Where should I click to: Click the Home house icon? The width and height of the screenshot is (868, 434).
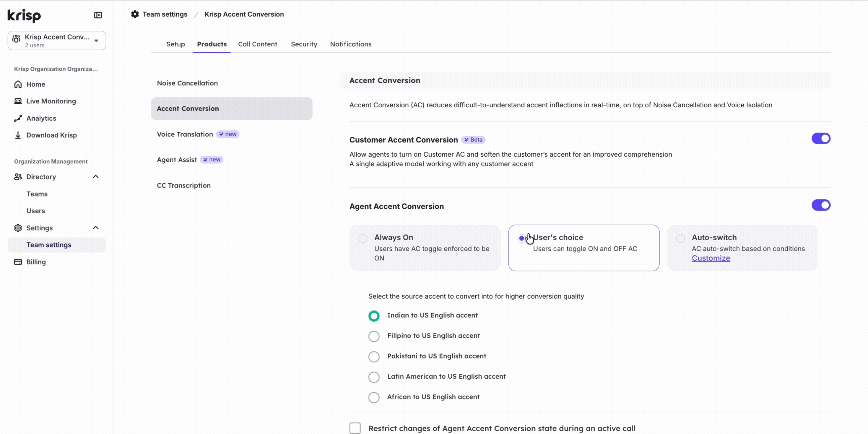coord(18,84)
